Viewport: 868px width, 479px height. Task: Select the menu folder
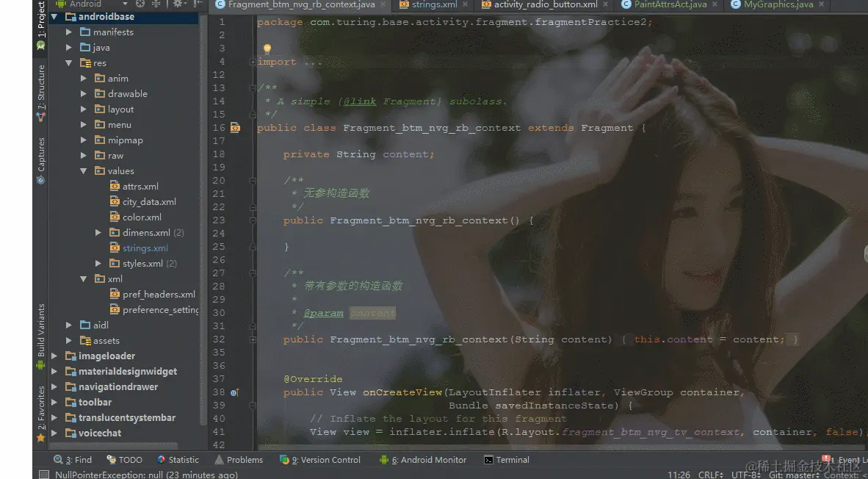113,125
